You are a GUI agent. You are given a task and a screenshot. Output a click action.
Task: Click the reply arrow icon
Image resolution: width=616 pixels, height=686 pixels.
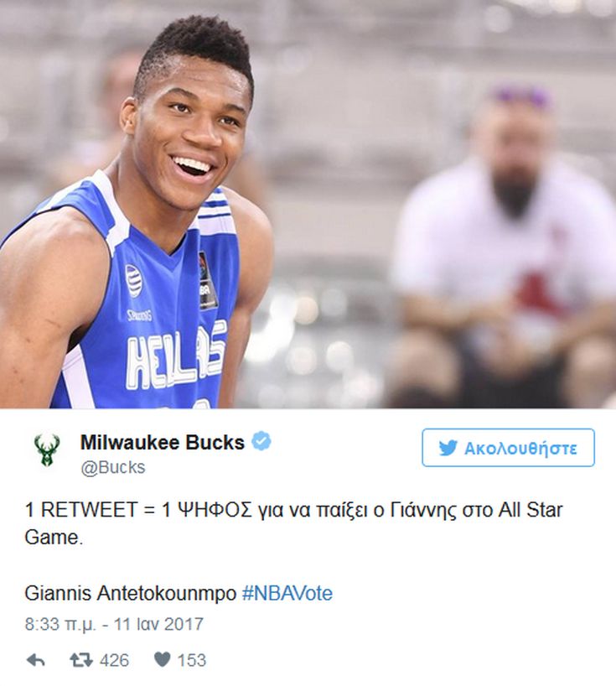[x=36, y=660]
